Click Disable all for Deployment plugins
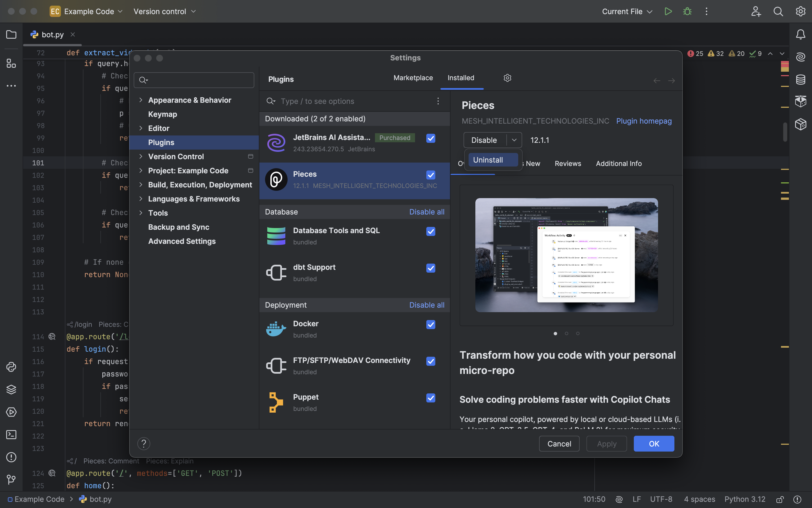812x508 pixels. pos(427,305)
